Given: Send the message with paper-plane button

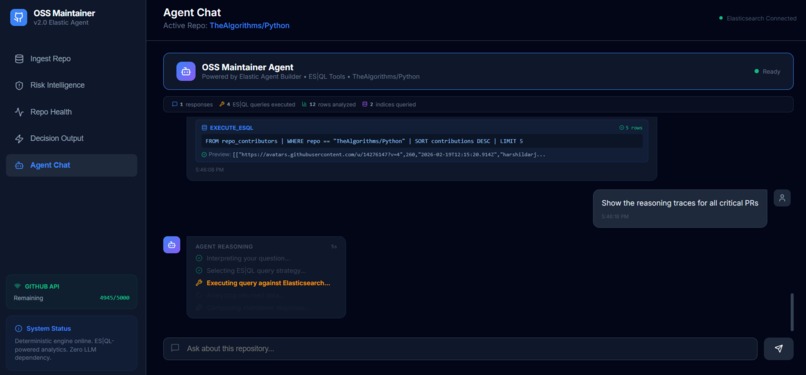Looking at the screenshot, I should pyautogui.click(x=779, y=349).
